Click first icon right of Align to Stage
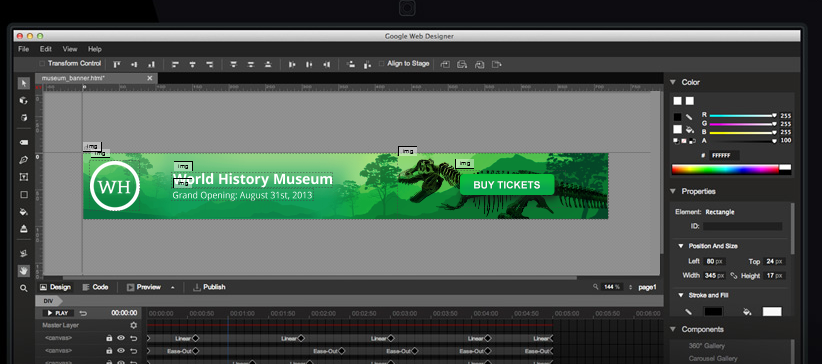This screenshot has height=364, width=822. (x=445, y=64)
